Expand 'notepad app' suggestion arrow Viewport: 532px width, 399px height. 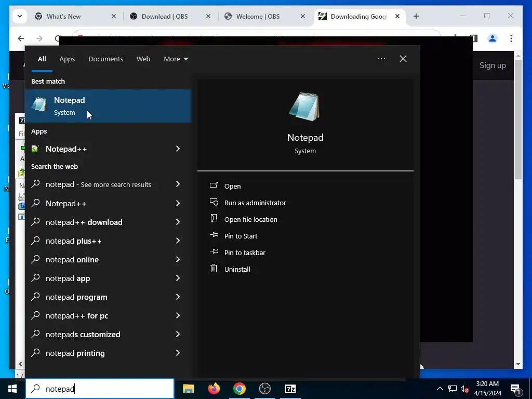[x=178, y=278]
